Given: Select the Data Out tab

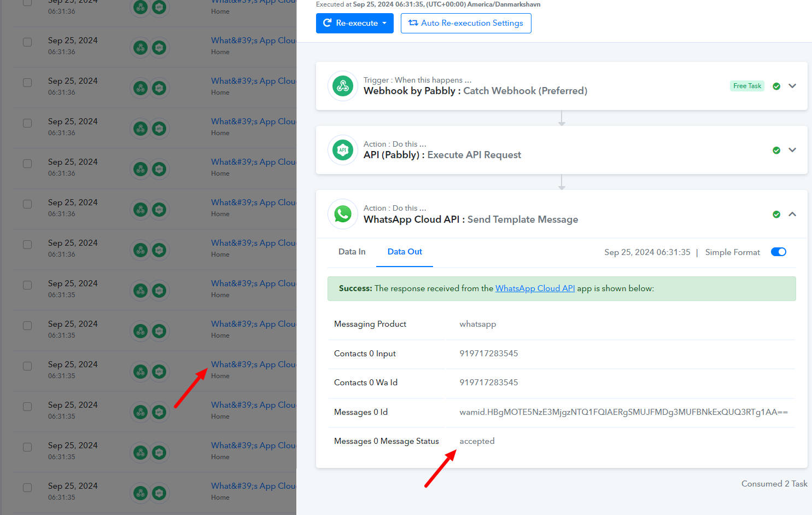Looking at the screenshot, I should [x=405, y=252].
